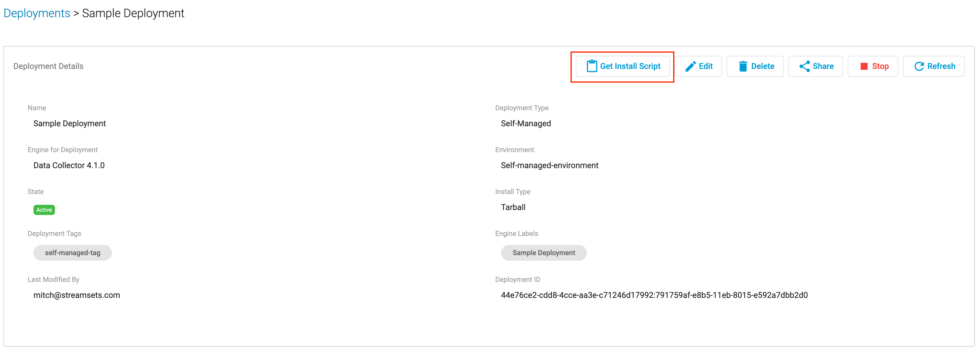
Task: Select the self-managed-tag deployment tag chip
Action: pos(72,253)
